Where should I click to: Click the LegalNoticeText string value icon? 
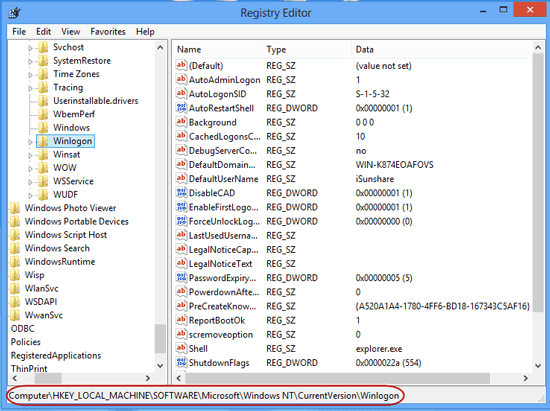pyautogui.click(x=181, y=263)
